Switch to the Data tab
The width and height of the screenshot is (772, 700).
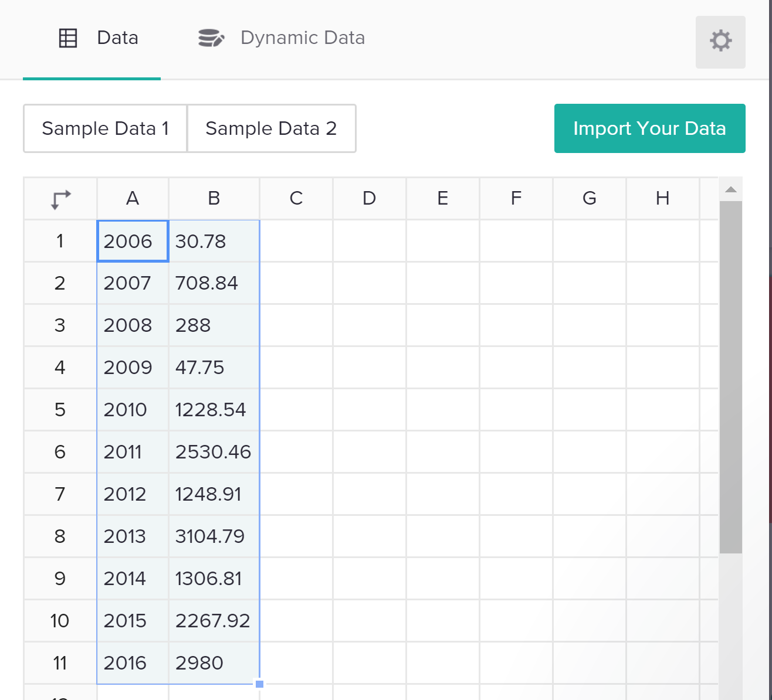(92, 39)
